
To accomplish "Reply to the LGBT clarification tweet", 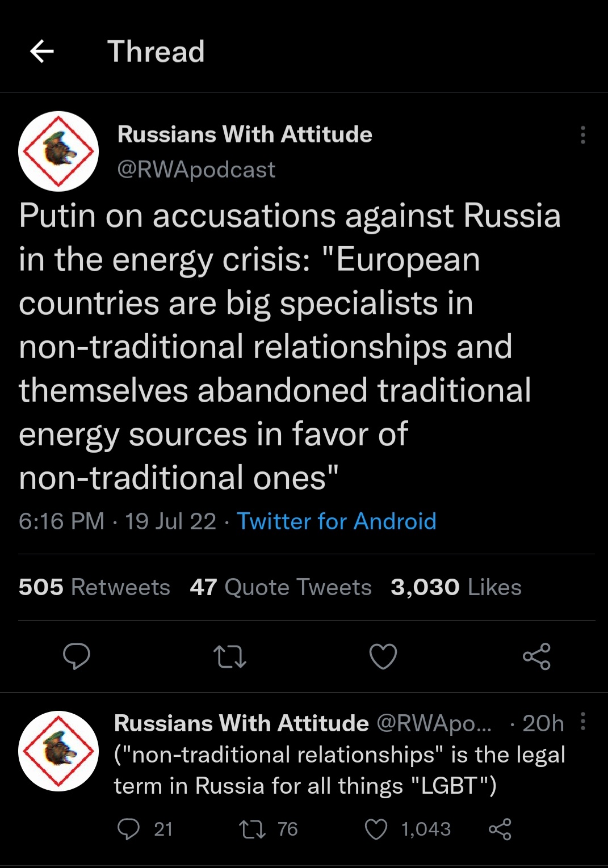I will [x=128, y=829].
